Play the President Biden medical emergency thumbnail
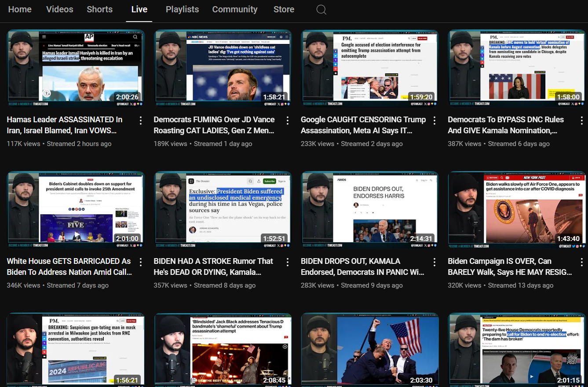This screenshot has width=588, height=387. click(223, 210)
